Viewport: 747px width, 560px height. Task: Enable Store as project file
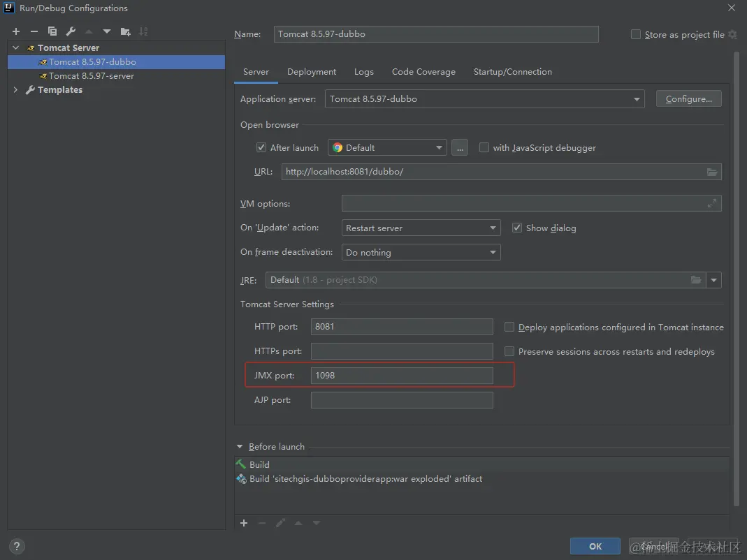(x=635, y=34)
